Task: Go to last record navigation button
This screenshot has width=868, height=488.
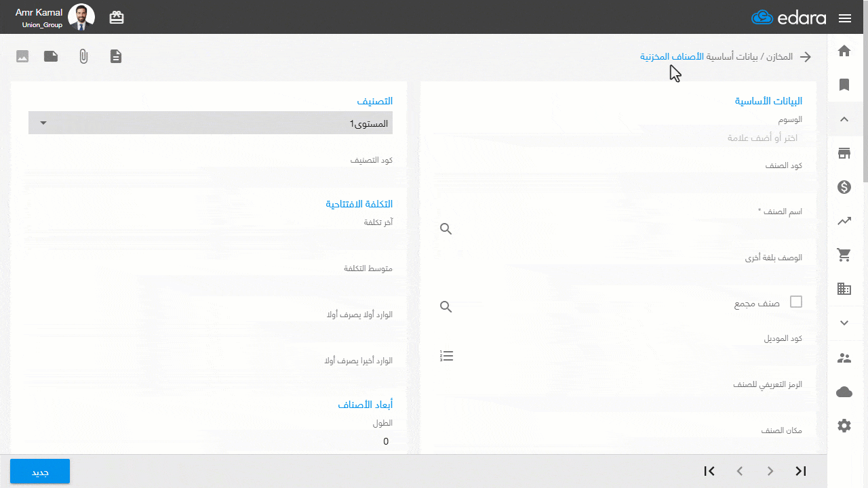Action: [801, 471]
